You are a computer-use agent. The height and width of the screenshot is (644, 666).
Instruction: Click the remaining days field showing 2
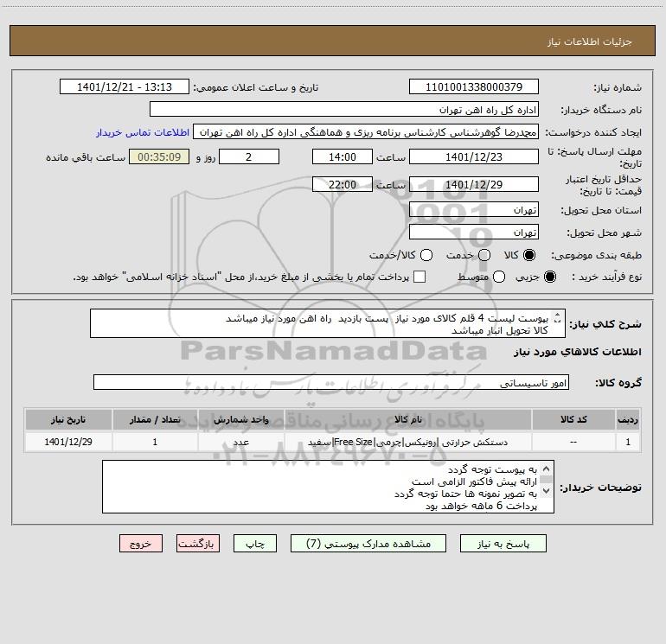(x=249, y=156)
